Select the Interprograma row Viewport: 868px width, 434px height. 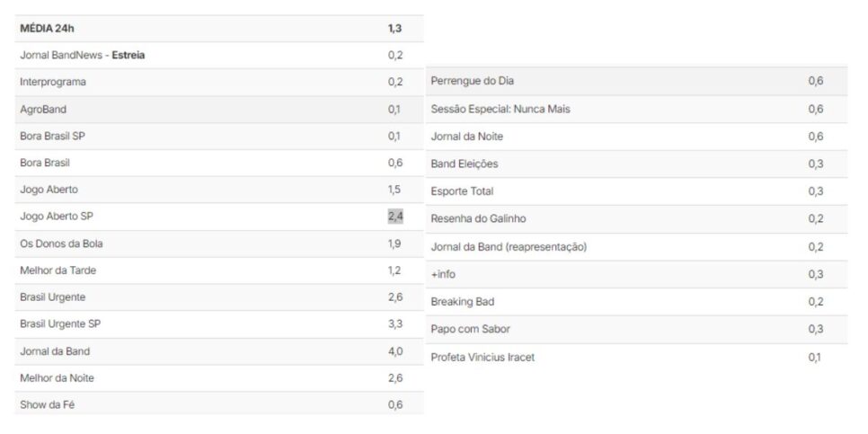tap(219, 82)
